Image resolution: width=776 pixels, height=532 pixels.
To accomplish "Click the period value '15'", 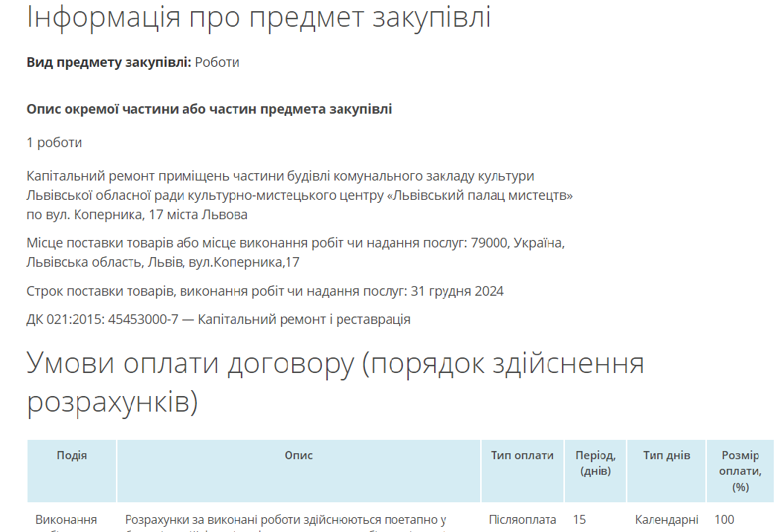I will pyautogui.click(x=579, y=520).
